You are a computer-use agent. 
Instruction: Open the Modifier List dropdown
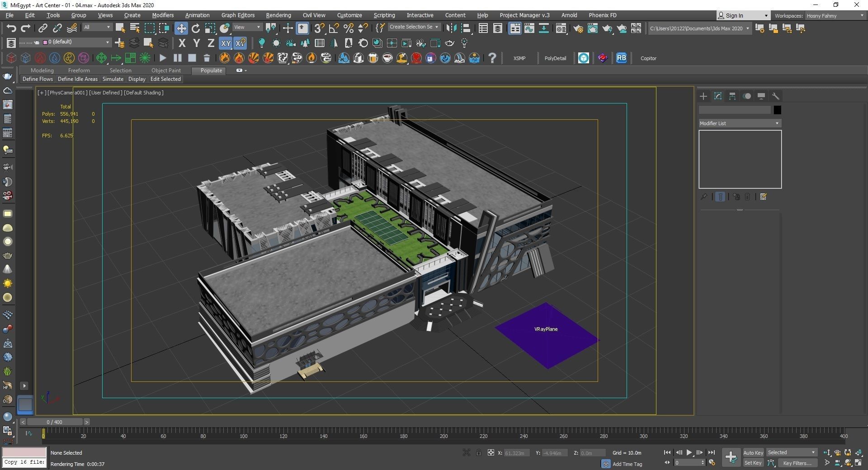[x=740, y=123]
